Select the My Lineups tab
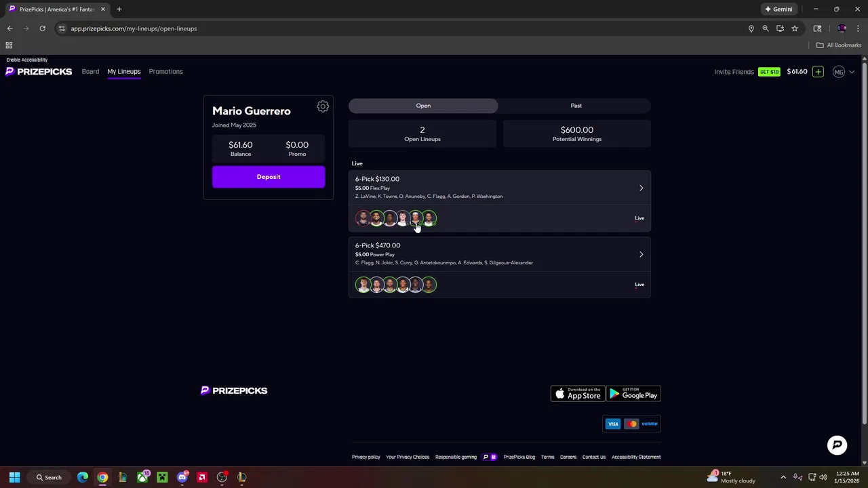 click(124, 71)
